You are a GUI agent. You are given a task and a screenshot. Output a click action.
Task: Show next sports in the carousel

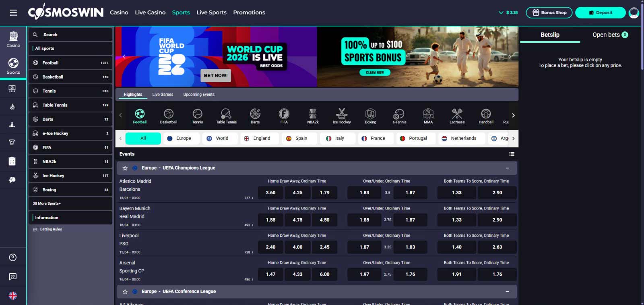click(513, 115)
